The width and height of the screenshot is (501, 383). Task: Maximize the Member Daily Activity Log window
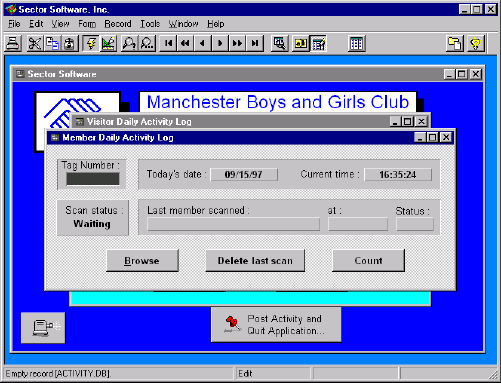tap(432, 137)
